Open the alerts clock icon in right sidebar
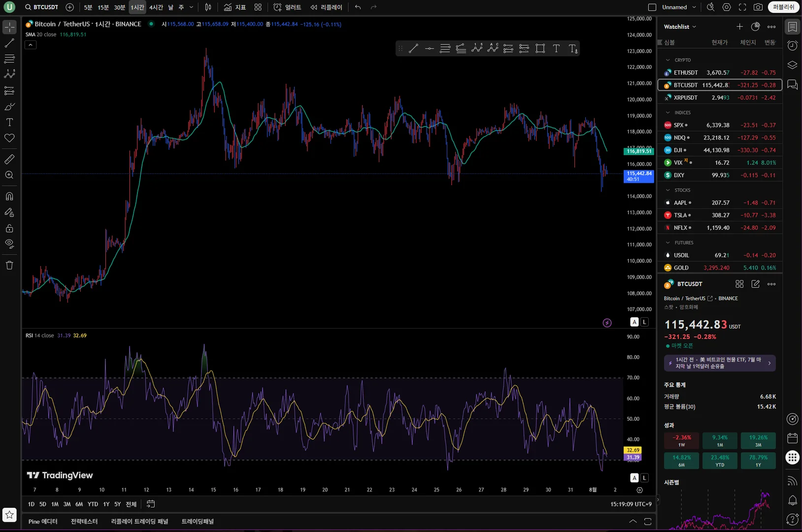This screenshot has height=532, width=802. [x=792, y=46]
